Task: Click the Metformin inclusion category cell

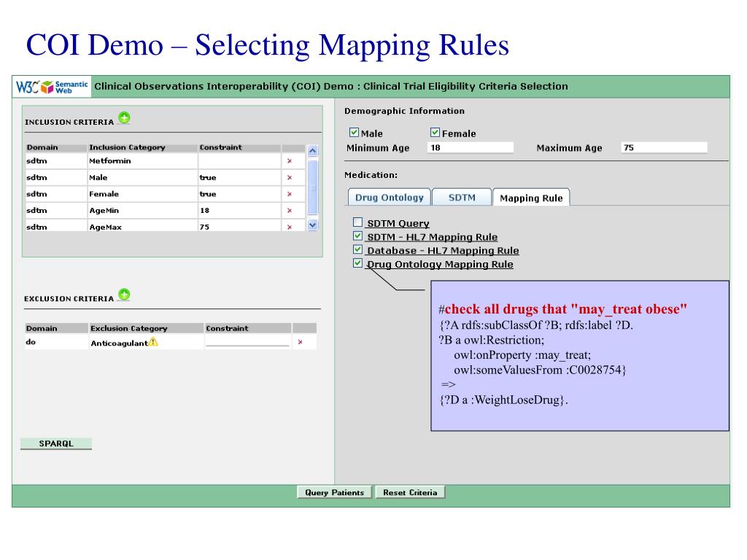Action: click(x=142, y=161)
